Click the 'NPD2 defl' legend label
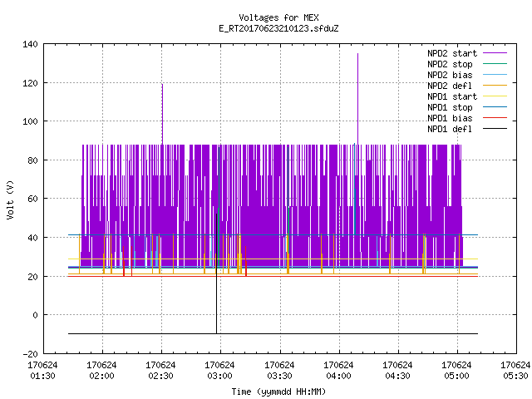The width and height of the screenshot is (532, 399). 450,86
